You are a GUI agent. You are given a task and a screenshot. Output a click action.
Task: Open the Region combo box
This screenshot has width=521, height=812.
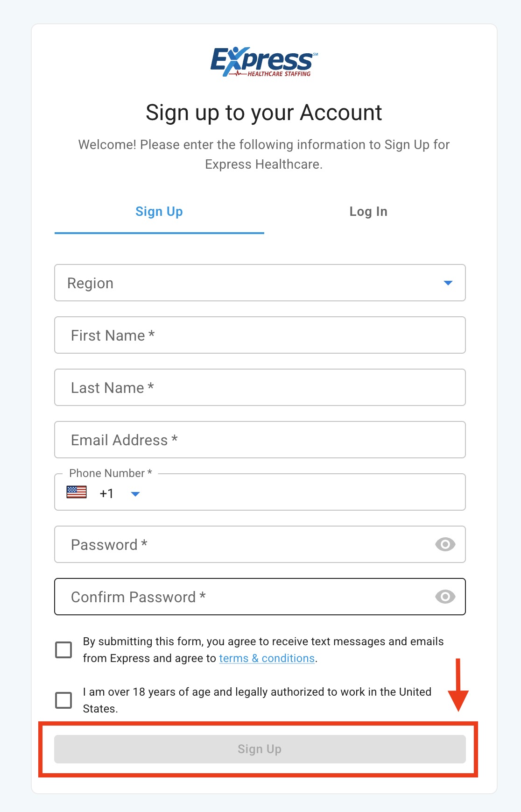252,283
